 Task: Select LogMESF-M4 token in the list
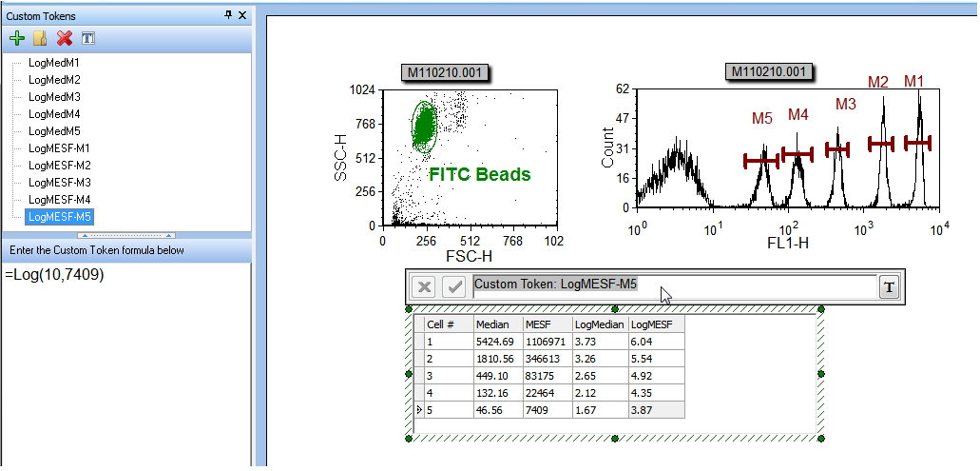coord(59,200)
